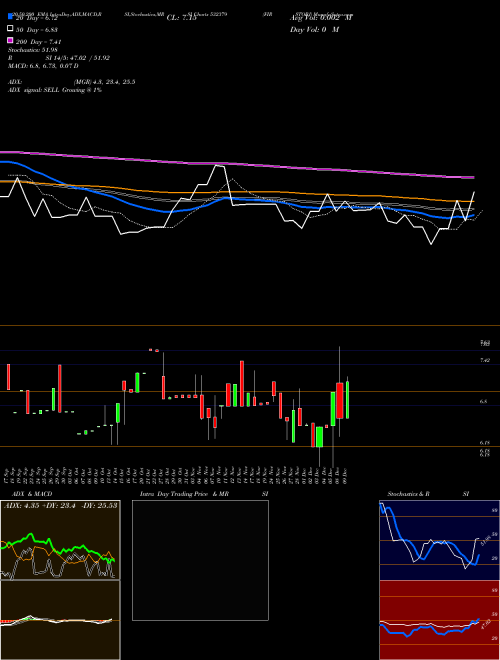Image resolution: width=500 pixels, height=660 pixels.
Task: Click the 7.42 price axis label
Action: click(x=485, y=360)
